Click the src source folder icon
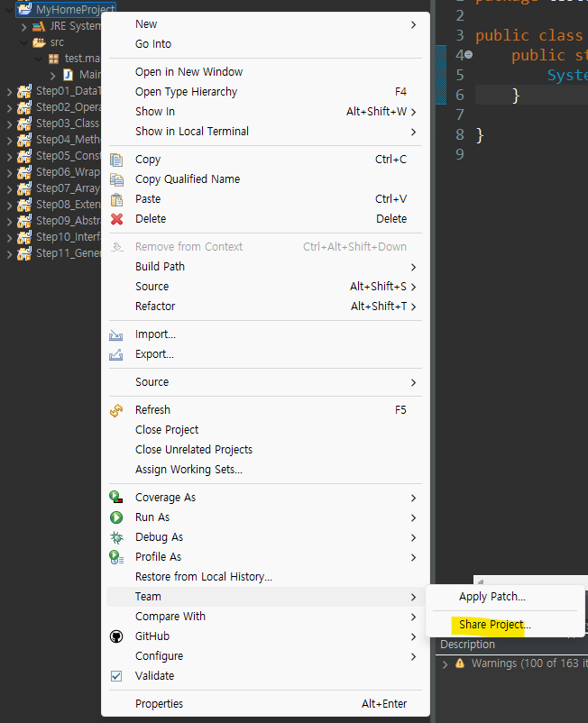Screen dimensions: 588x723 [x=39, y=42]
